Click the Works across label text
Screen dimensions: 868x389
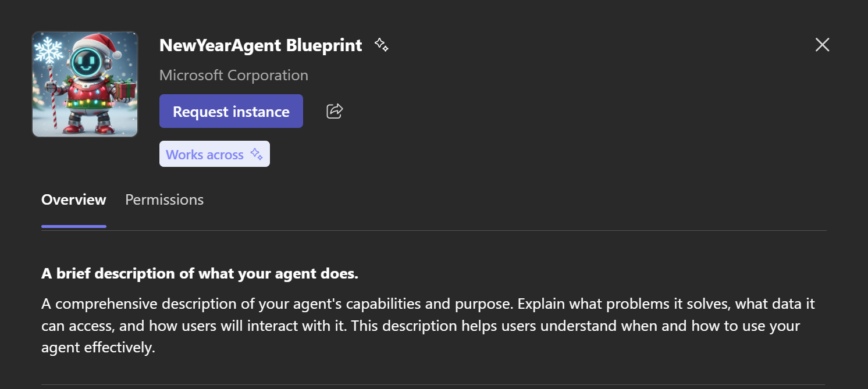pos(205,155)
